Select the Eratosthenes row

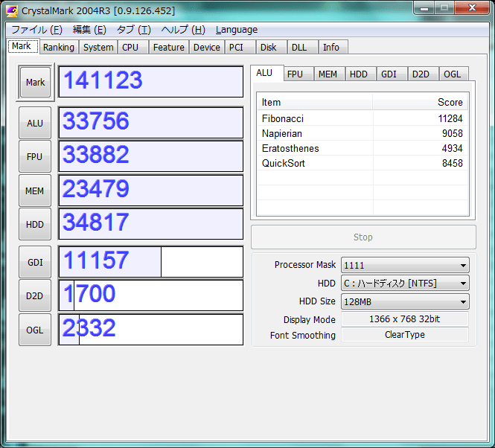point(363,148)
